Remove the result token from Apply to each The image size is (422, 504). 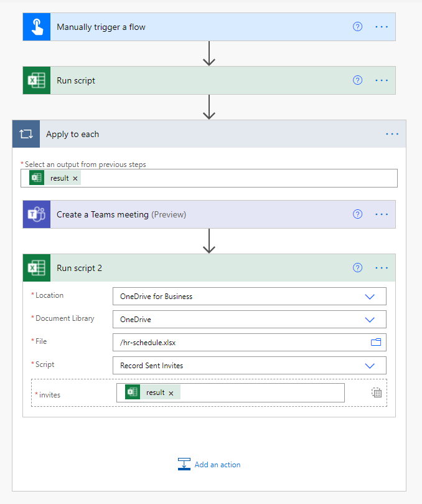pos(75,178)
